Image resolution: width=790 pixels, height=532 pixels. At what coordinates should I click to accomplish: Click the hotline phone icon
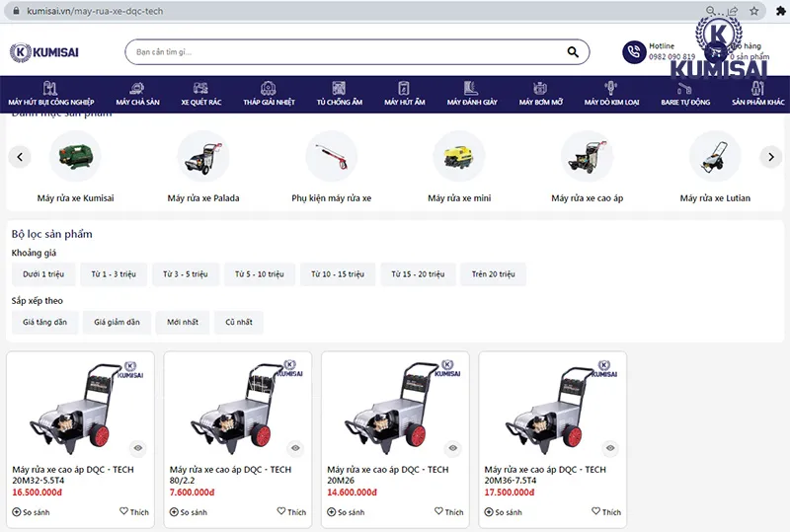point(634,52)
